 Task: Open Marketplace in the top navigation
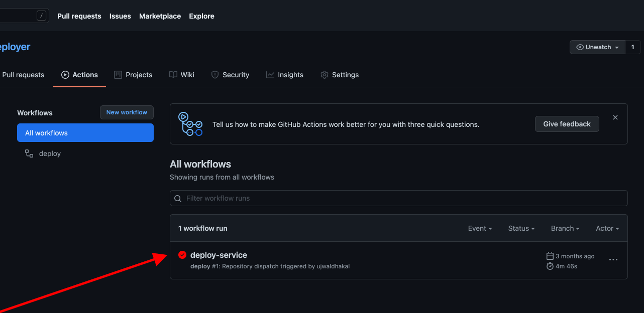coord(160,16)
